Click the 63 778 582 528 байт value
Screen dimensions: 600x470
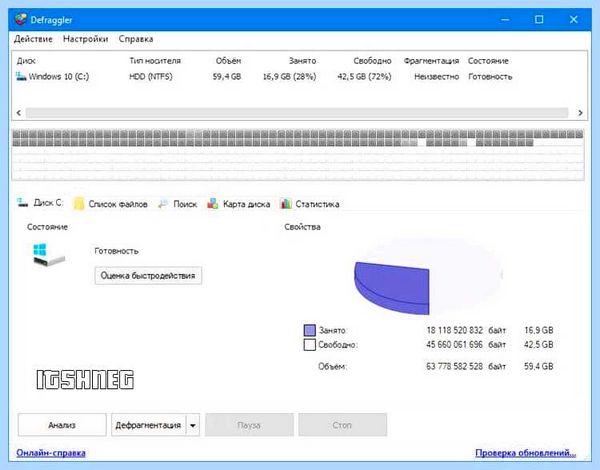(x=466, y=366)
